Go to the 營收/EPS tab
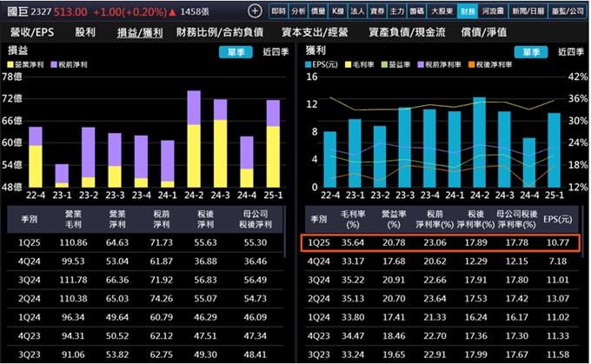This screenshot has height=364, width=591. pyautogui.click(x=32, y=31)
